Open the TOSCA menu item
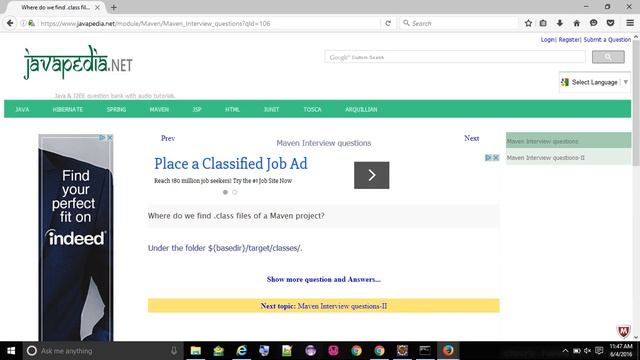640x360 pixels. pos(312,109)
